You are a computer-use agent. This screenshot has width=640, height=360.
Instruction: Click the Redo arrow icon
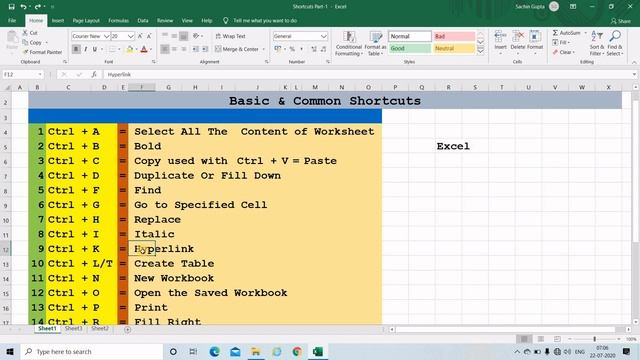38,7
